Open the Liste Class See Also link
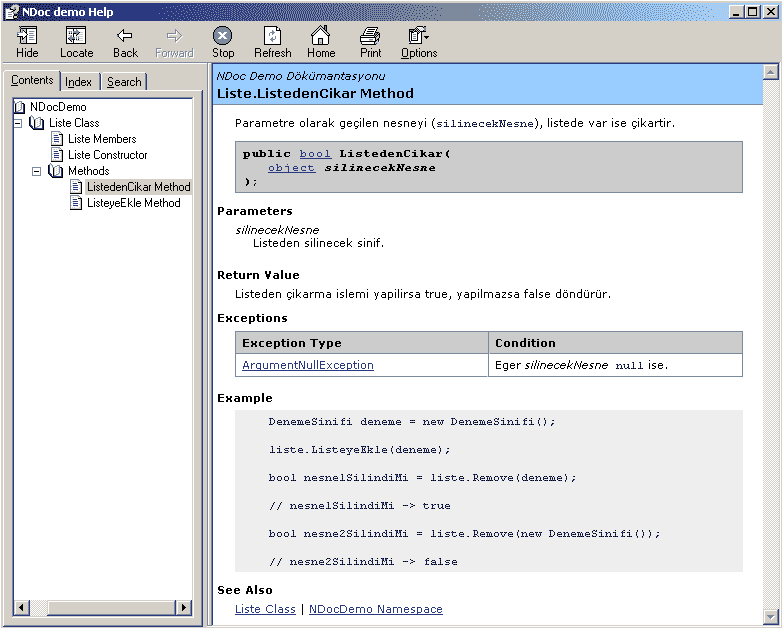The image size is (782, 628). (265, 609)
